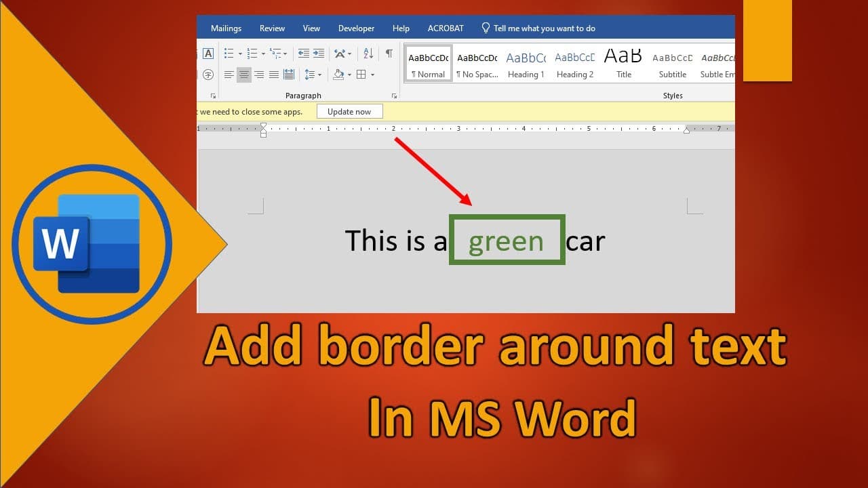Click the Line and Paragraph Spacing icon
868x488 pixels.
pyautogui.click(x=310, y=75)
